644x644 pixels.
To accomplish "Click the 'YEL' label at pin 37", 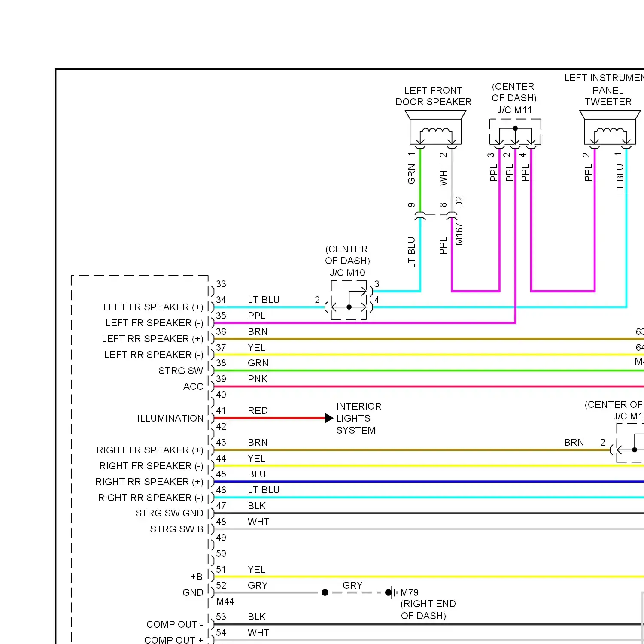I will click(x=256, y=347).
